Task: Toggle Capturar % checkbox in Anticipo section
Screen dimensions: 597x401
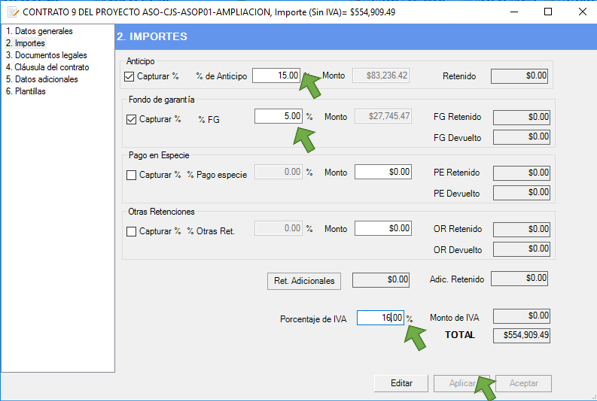Action: (129, 77)
